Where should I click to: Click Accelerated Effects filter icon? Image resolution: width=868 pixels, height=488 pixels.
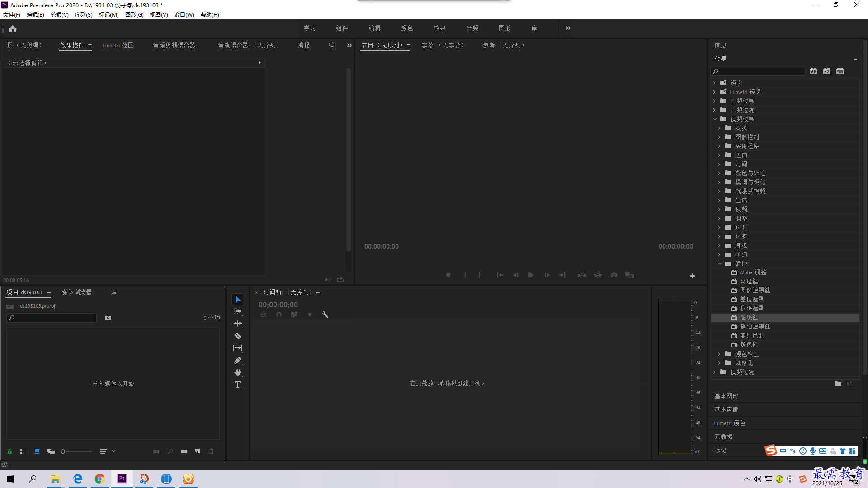click(814, 71)
